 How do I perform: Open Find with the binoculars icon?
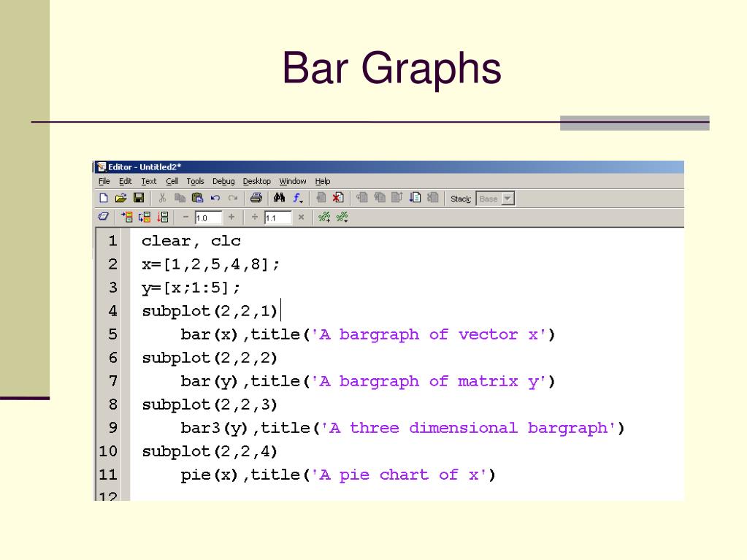click(x=279, y=198)
